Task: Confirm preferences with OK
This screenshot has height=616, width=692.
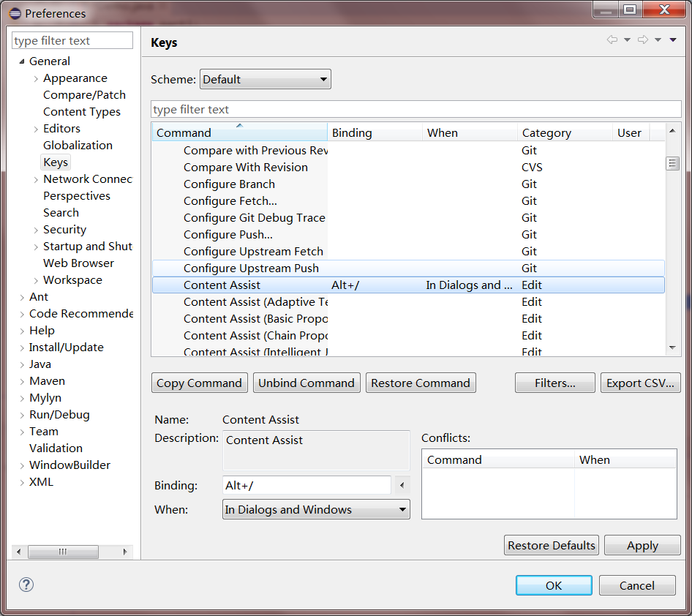Action: (x=554, y=585)
